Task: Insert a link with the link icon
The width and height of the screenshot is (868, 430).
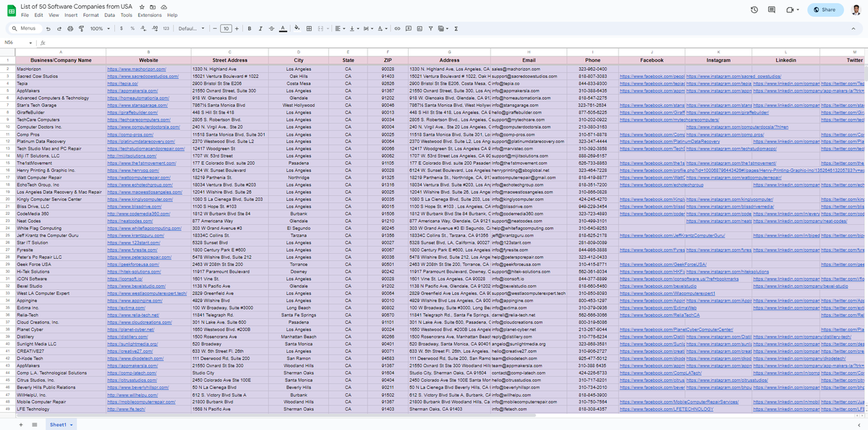Action: (x=397, y=28)
